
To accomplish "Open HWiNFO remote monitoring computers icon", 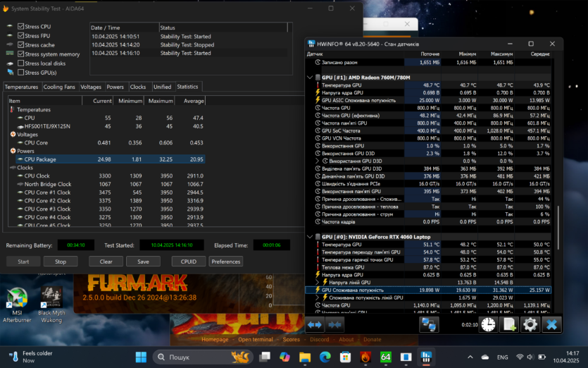I will [x=429, y=325].
